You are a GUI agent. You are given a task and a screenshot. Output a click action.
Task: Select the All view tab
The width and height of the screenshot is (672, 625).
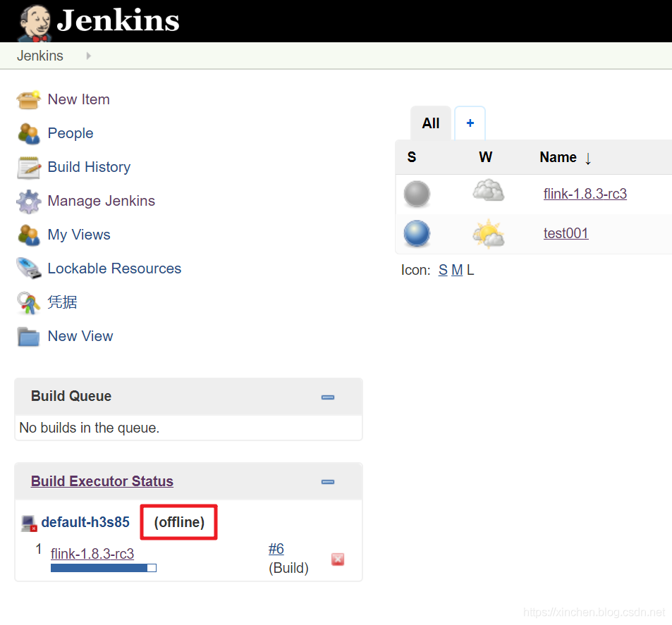[431, 123]
